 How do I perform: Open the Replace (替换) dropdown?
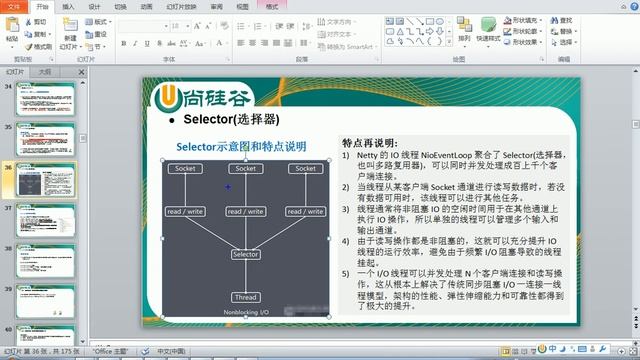(x=564, y=31)
